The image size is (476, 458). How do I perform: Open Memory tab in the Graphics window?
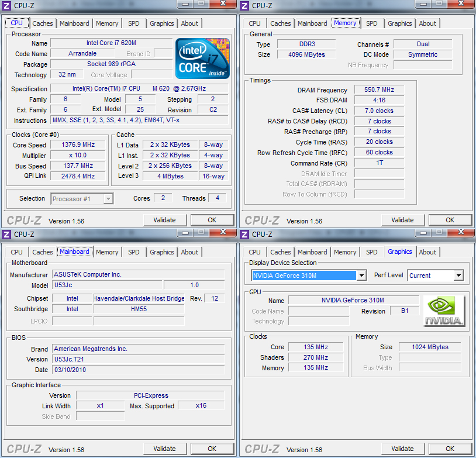(345, 252)
